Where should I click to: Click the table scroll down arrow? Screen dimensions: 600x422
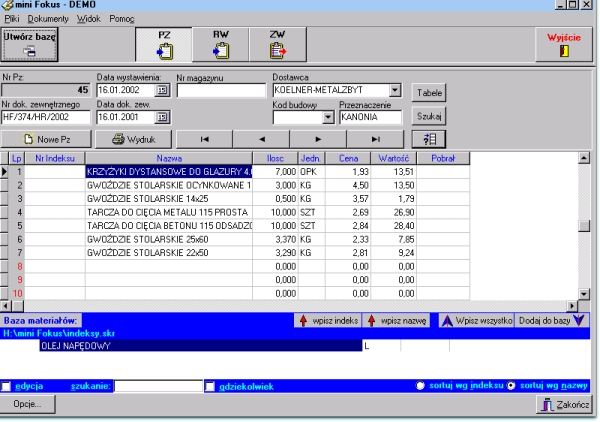[x=584, y=294]
